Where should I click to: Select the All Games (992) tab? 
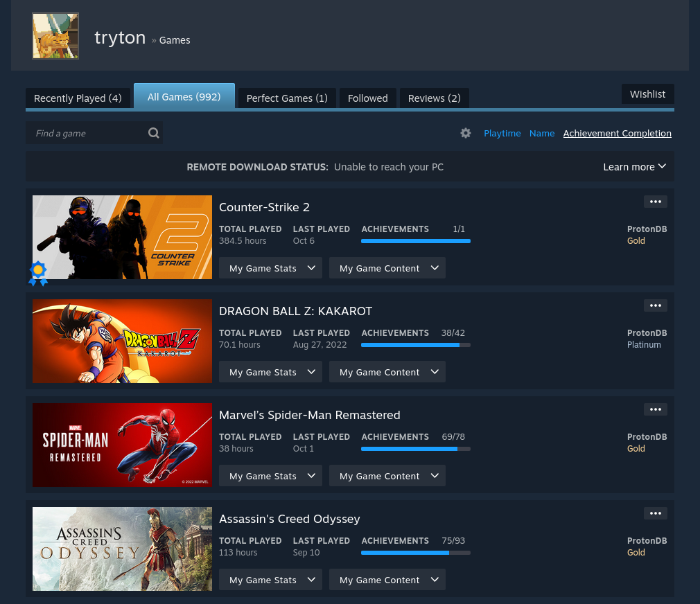click(184, 96)
